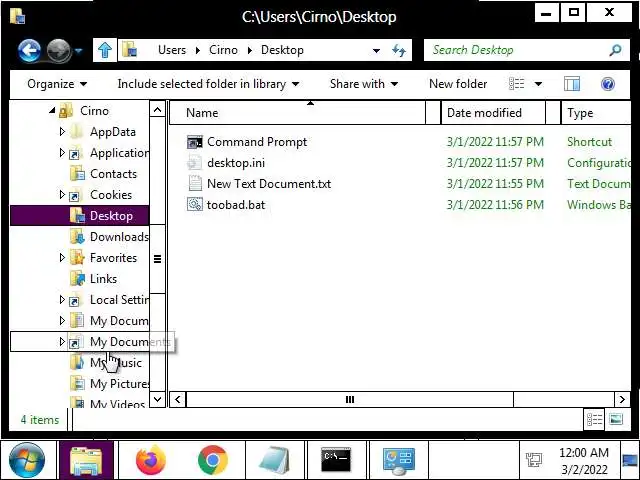Open Command Prompt from the taskbar
This screenshot has width=640, height=480.
pyautogui.click(x=336, y=459)
